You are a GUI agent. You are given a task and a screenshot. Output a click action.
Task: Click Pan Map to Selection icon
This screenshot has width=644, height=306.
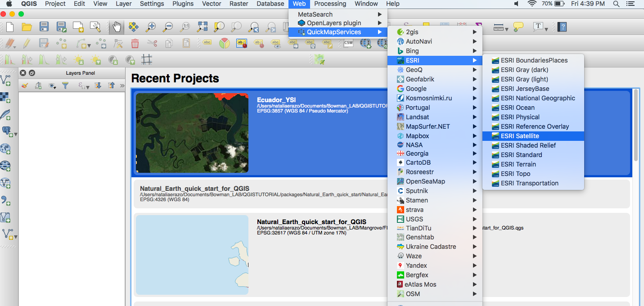[134, 27]
